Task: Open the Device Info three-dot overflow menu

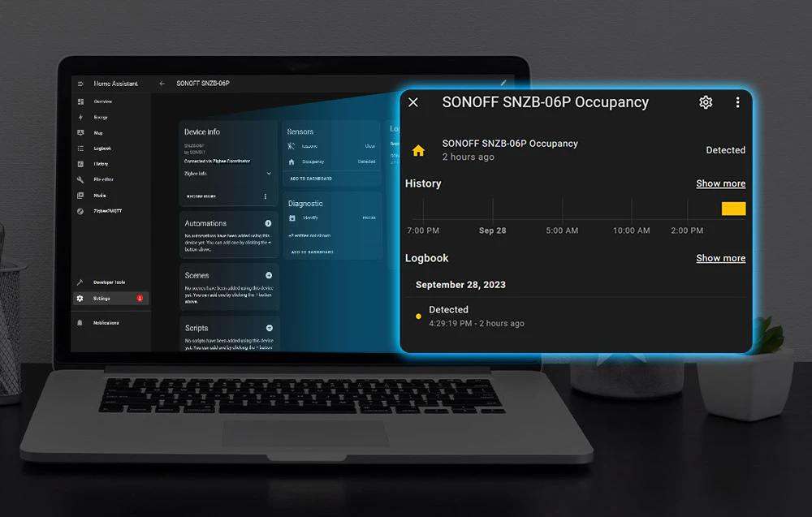Action: [266, 196]
